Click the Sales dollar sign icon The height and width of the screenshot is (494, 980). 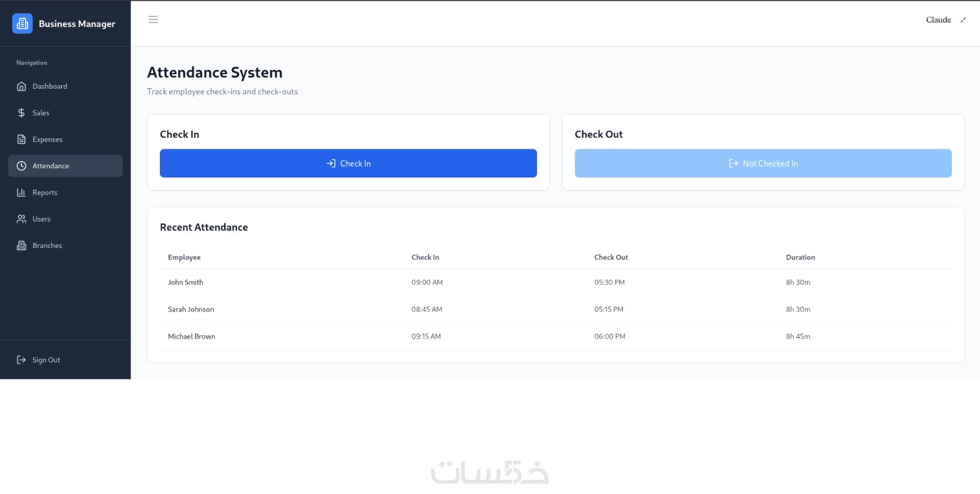21,113
